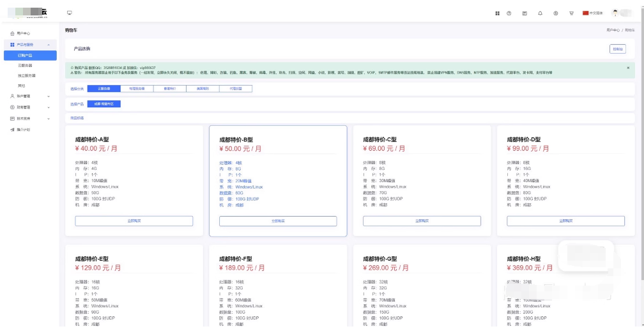
Task: Click the 成都特价-D型 title
Action: (524, 140)
